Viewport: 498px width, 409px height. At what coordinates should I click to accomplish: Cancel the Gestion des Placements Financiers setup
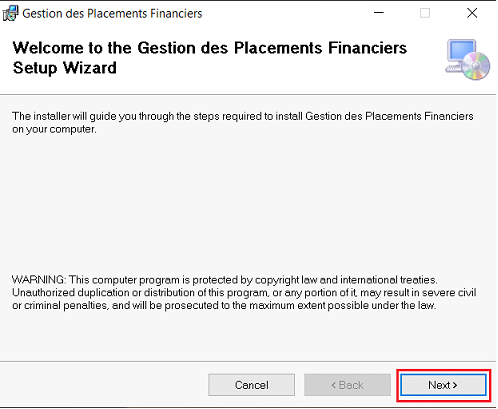252,385
